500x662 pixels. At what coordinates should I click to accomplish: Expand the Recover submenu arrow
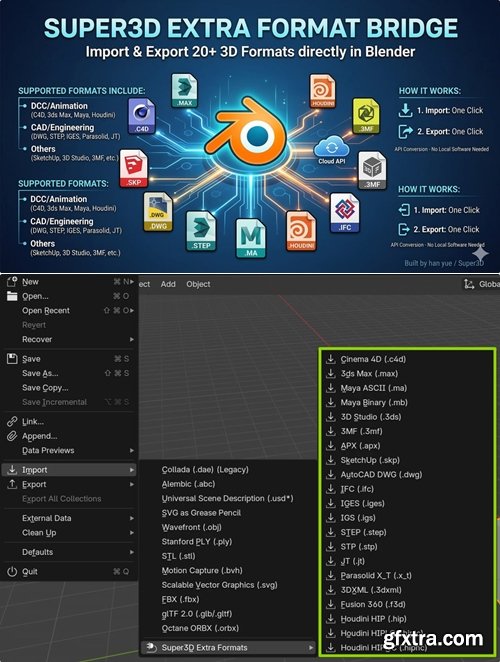(x=132, y=339)
